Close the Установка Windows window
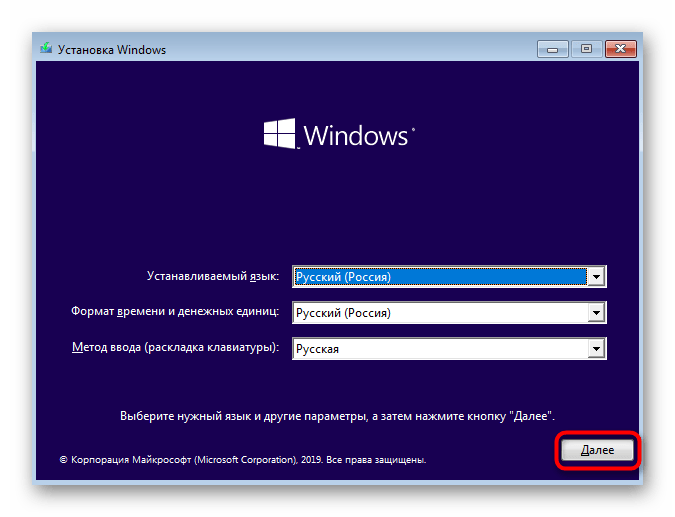Screen dimensions: 675x517 [621, 49]
